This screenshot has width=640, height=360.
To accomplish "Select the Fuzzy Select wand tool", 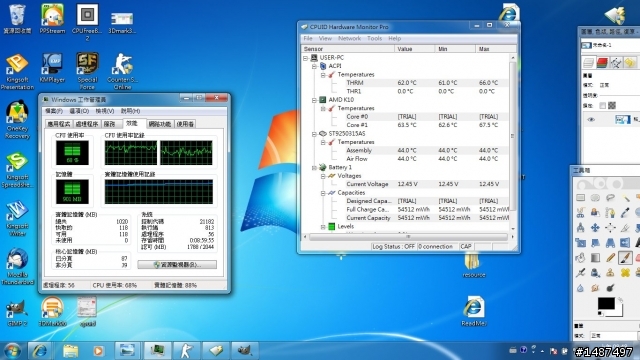I will [x=625, y=198].
